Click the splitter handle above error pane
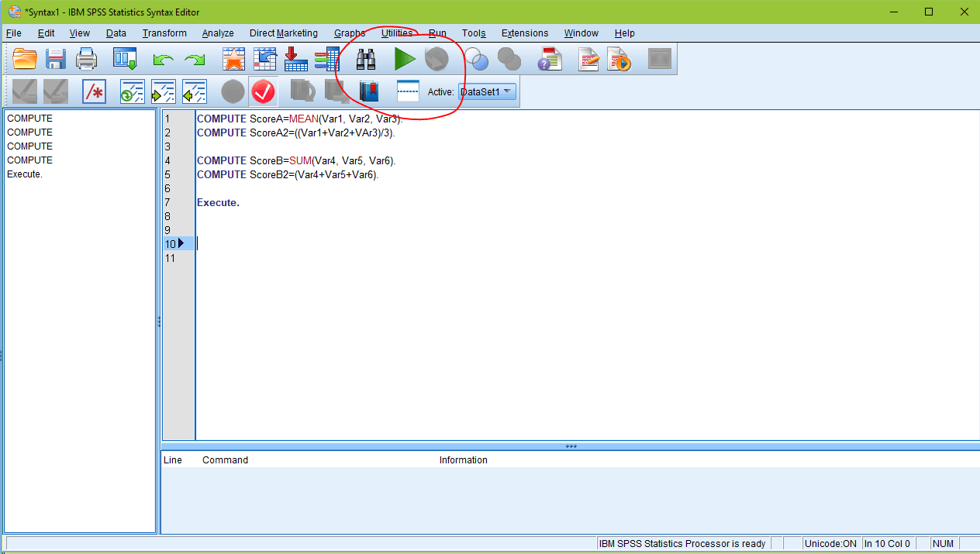 [x=571, y=446]
